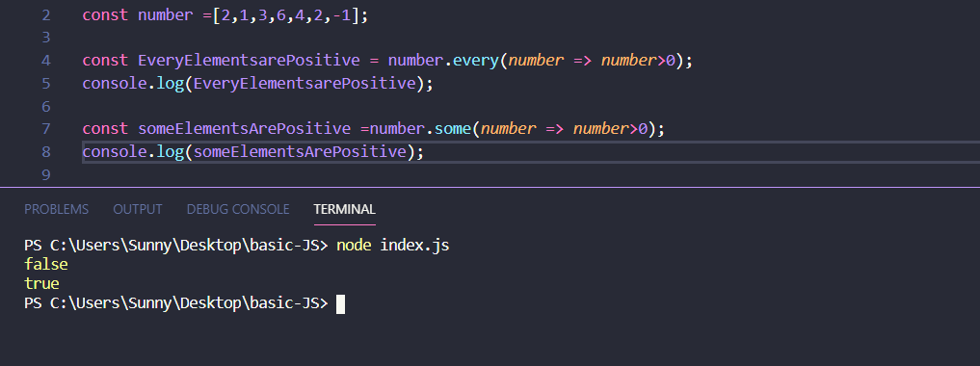
Task: Click the last terminal prompt path text
Action: 175,303
